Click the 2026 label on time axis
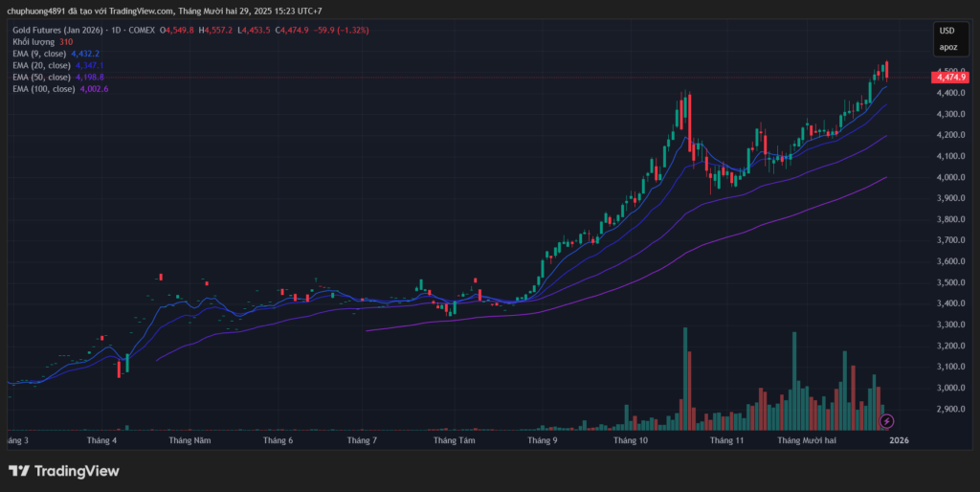Screen dimensions: 980x492 898,440
